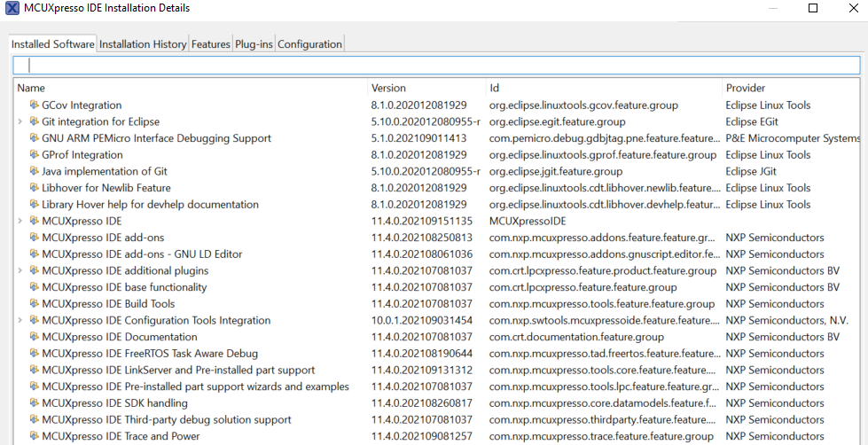
Task: Sort the list by Version column header
Action: [x=388, y=88]
